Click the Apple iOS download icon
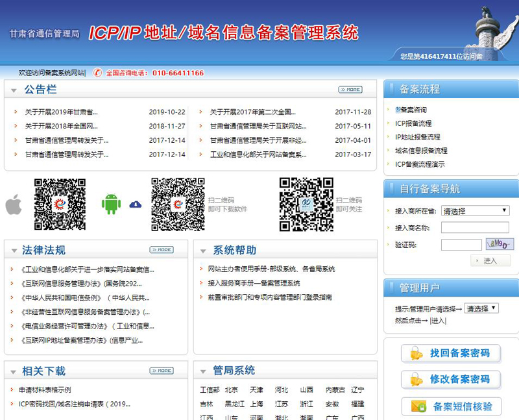Image resolution: width=519 pixels, height=420 pixels. (14, 204)
